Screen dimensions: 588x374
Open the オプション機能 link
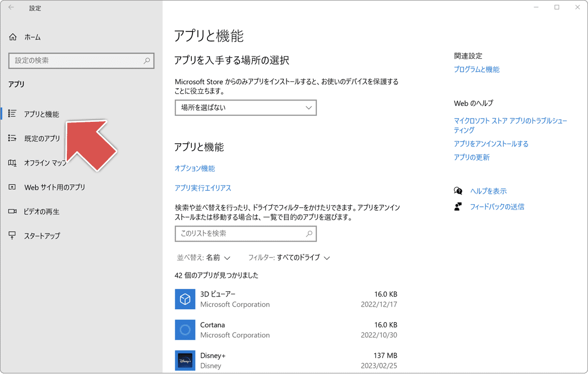coord(195,168)
